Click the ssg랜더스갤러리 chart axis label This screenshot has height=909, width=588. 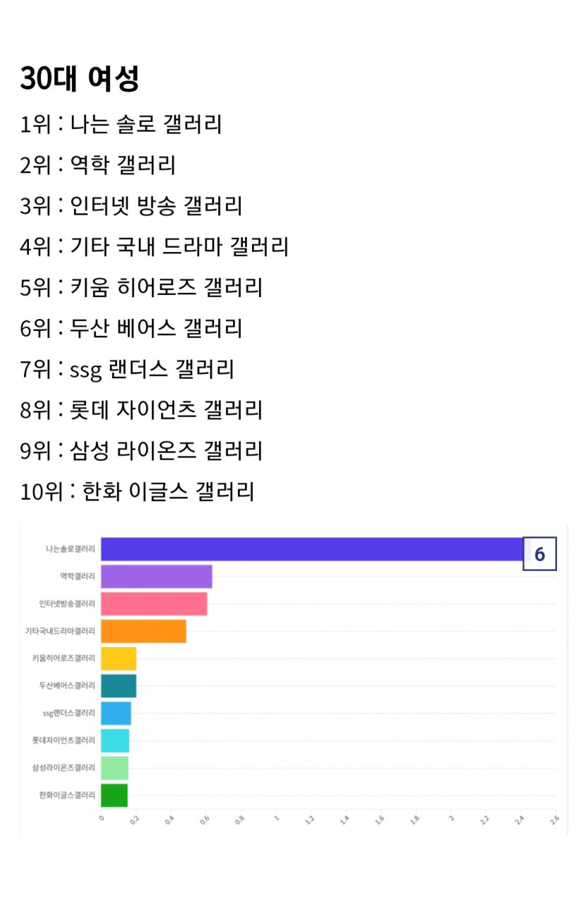68,713
